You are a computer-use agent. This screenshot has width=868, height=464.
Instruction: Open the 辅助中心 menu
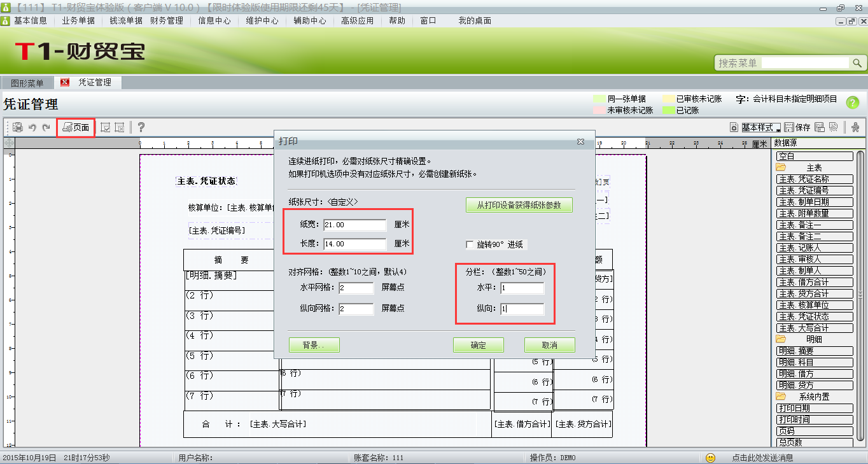coord(310,20)
